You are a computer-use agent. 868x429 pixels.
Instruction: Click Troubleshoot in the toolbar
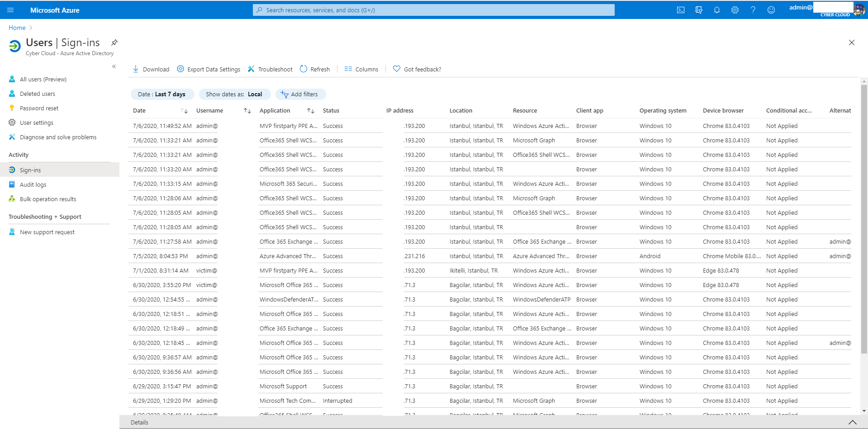coord(270,69)
